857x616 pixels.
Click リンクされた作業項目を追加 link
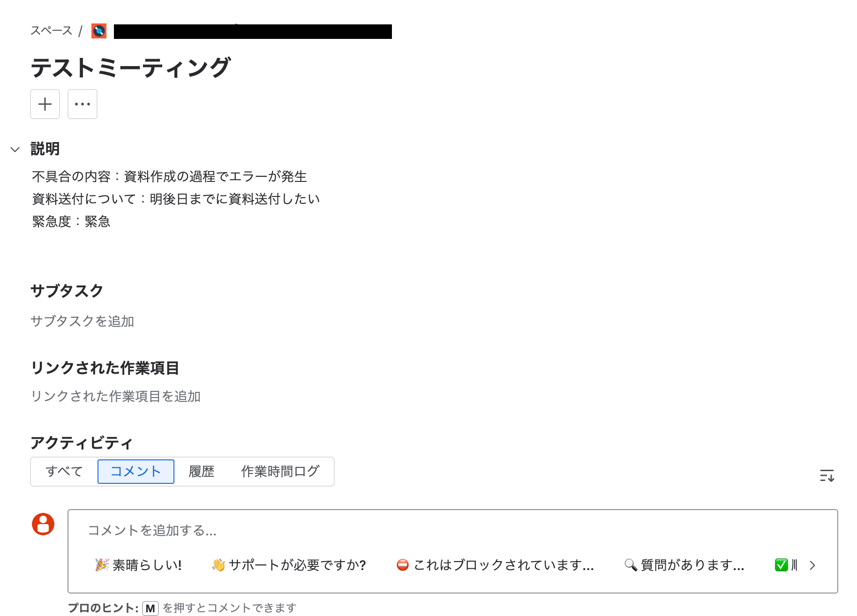pyautogui.click(x=115, y=396)
